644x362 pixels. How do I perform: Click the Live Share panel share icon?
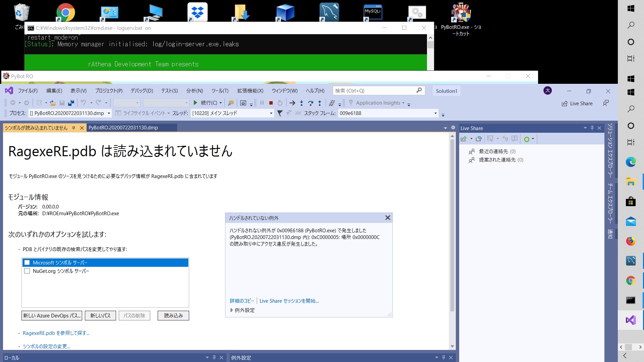pyautogui.click(x=464, y=139)
